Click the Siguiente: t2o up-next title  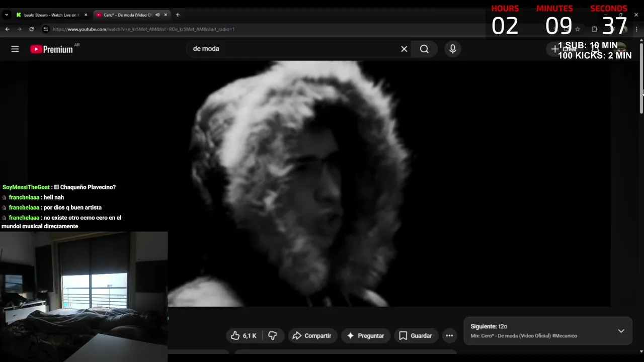coord(489,326)
